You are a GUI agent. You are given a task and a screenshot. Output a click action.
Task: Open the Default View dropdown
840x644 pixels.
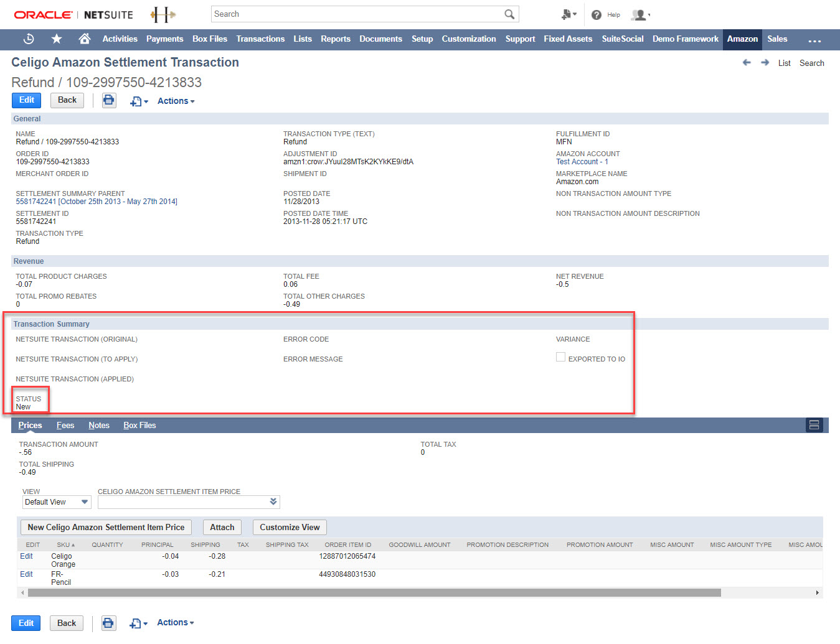tap(57, 502)
